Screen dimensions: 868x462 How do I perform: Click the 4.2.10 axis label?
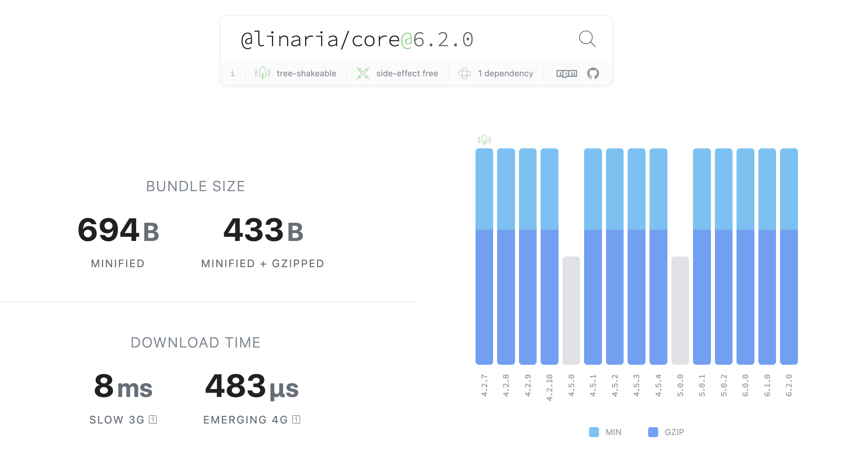549,388
